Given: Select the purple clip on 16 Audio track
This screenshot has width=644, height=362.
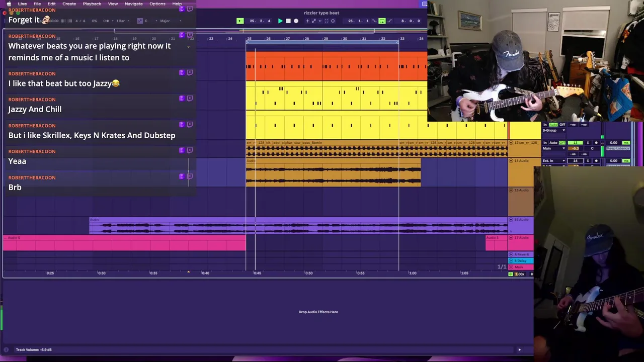Looking at the screenshot, I should click(x=298, y=226).
